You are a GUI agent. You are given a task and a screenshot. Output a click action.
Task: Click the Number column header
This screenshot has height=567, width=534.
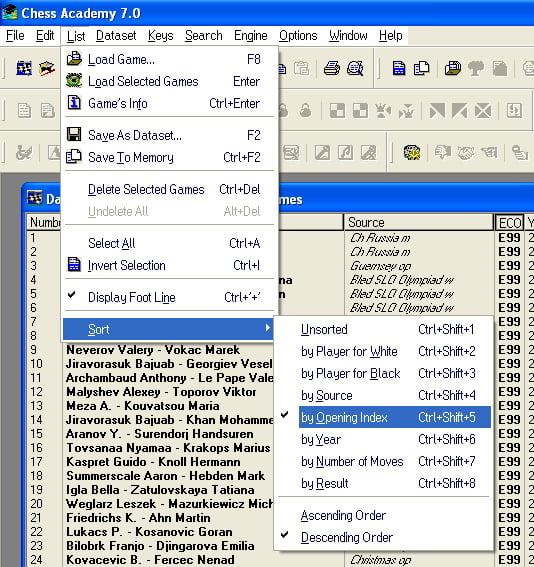tap(43, 222)
